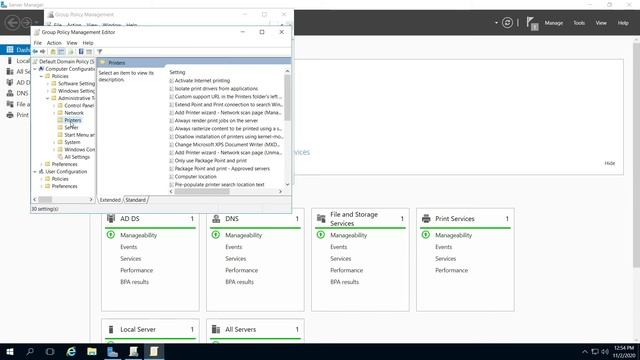Image resolution: width=640 pixels, height=360 pixels.
Task: Click the Up One Level toolbar icon
Action: [x=53, y=52]
